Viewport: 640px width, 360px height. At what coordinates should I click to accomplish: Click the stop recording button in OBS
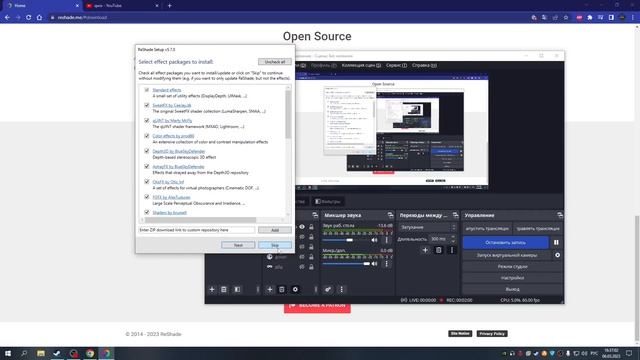point(505,242)
